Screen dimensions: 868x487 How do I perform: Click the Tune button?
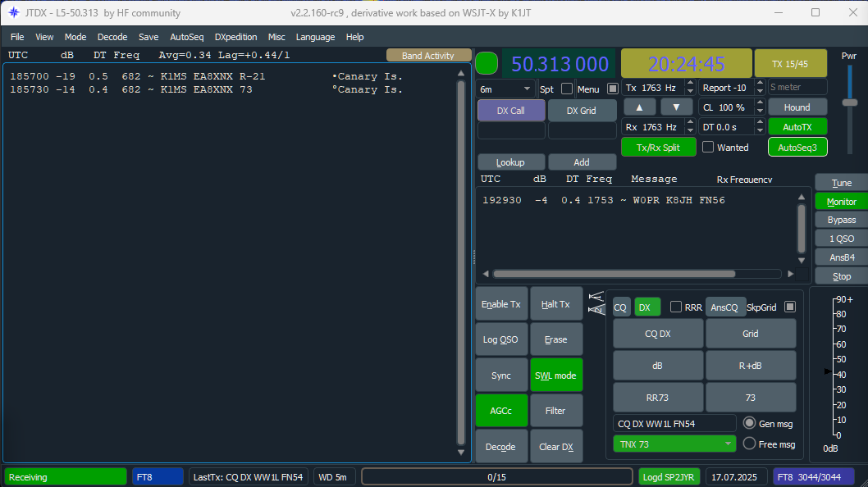(x=842, y=183)
